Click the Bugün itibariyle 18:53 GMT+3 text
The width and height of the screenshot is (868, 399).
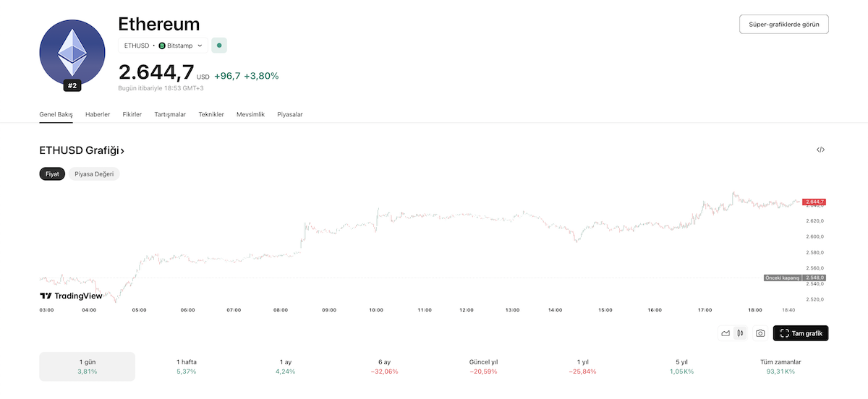click(161, 88)
